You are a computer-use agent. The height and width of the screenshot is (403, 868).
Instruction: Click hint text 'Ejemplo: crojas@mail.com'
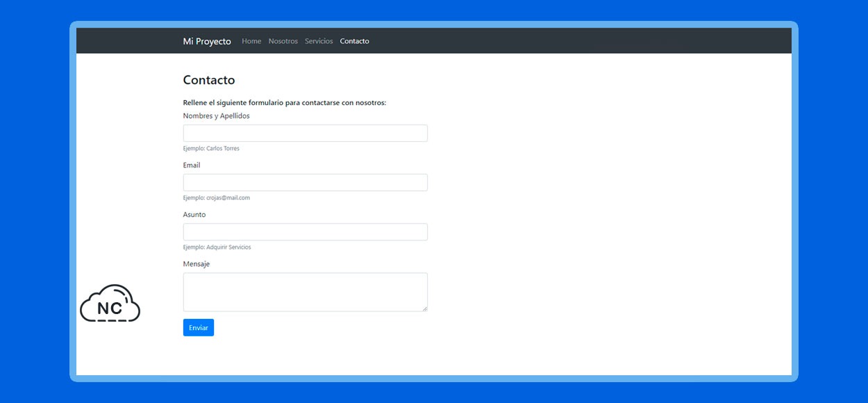[217, 198]
